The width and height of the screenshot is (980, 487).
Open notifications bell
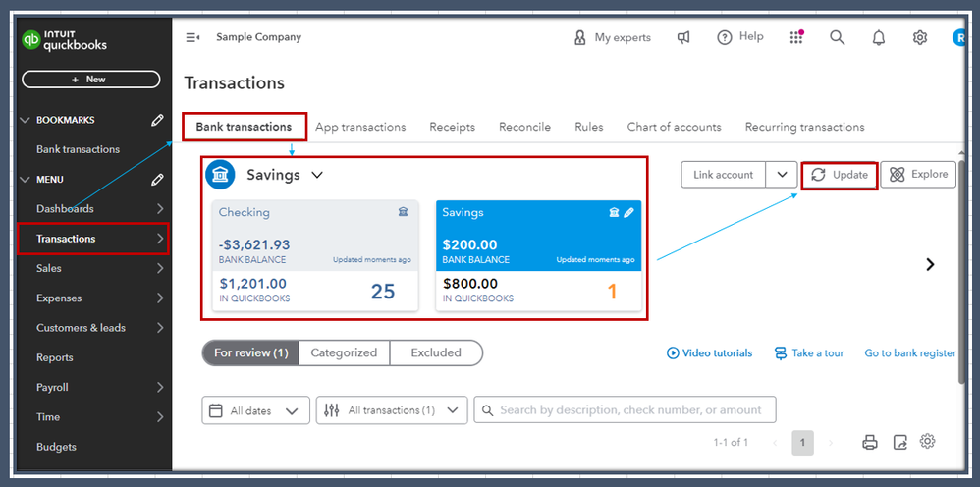[879, 38]
